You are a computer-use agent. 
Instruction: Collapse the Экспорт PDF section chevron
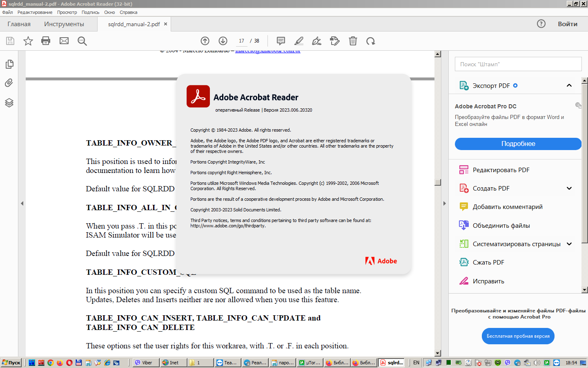[569, 85]
